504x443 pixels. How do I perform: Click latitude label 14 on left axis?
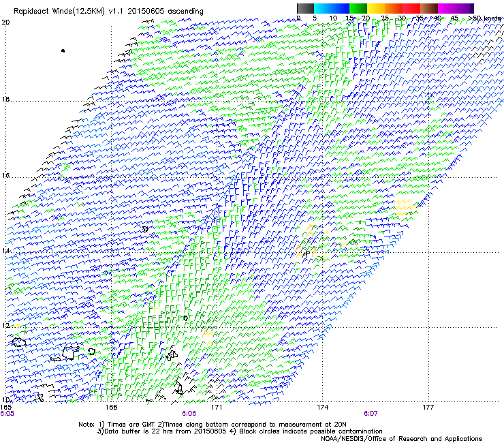5,251
